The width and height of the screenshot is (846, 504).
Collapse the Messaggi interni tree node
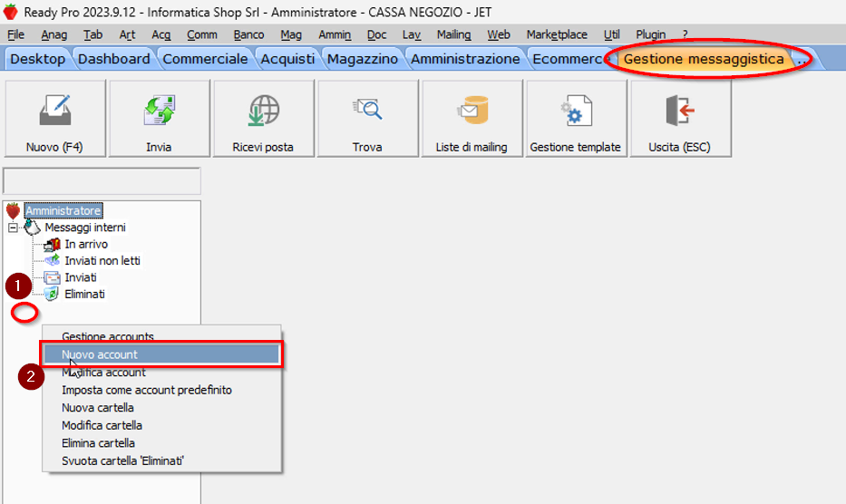click(13, 228)
